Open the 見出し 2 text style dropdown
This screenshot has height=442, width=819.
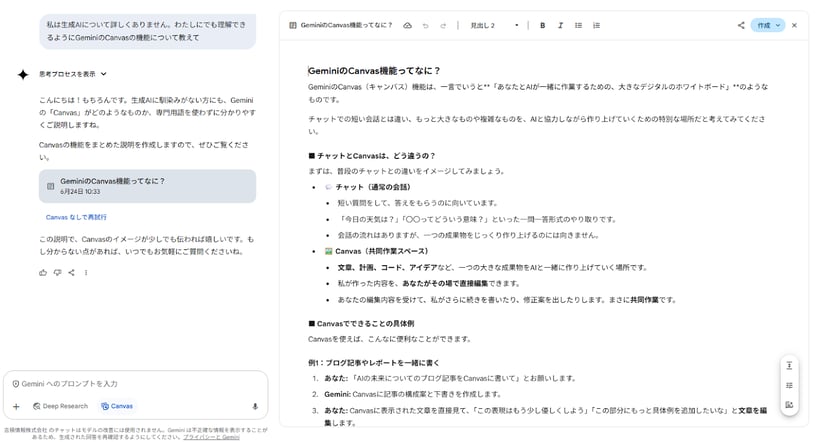pos(494,25)
